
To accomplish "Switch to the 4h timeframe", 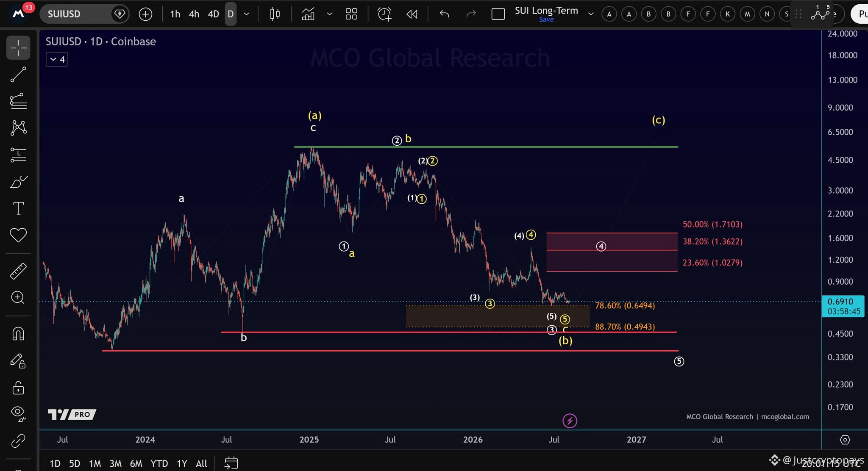I will pos(194,14).
